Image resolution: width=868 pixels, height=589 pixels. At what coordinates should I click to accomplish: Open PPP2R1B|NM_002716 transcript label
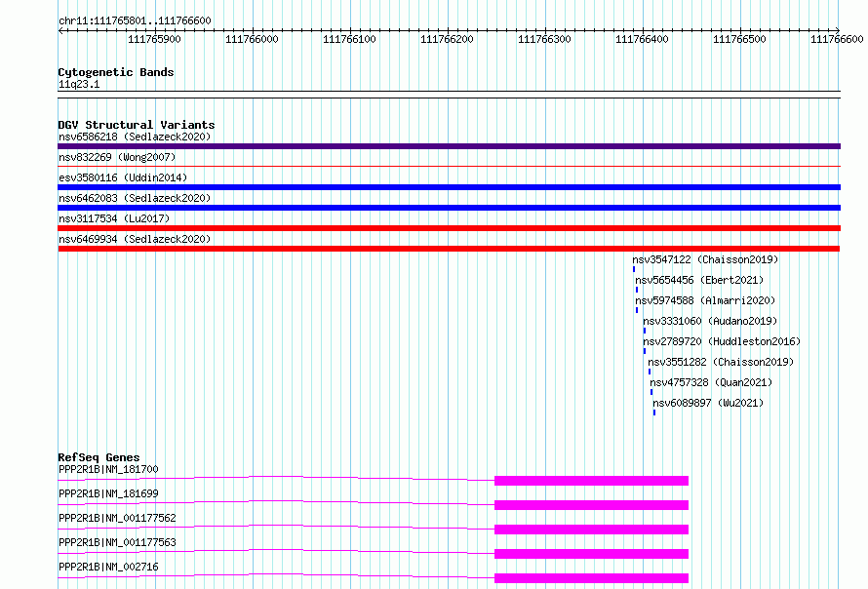pyautogui.click(x=108, y=567)
